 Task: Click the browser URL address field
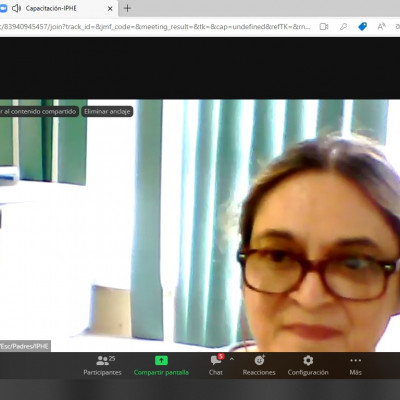[x=156, y=26]
